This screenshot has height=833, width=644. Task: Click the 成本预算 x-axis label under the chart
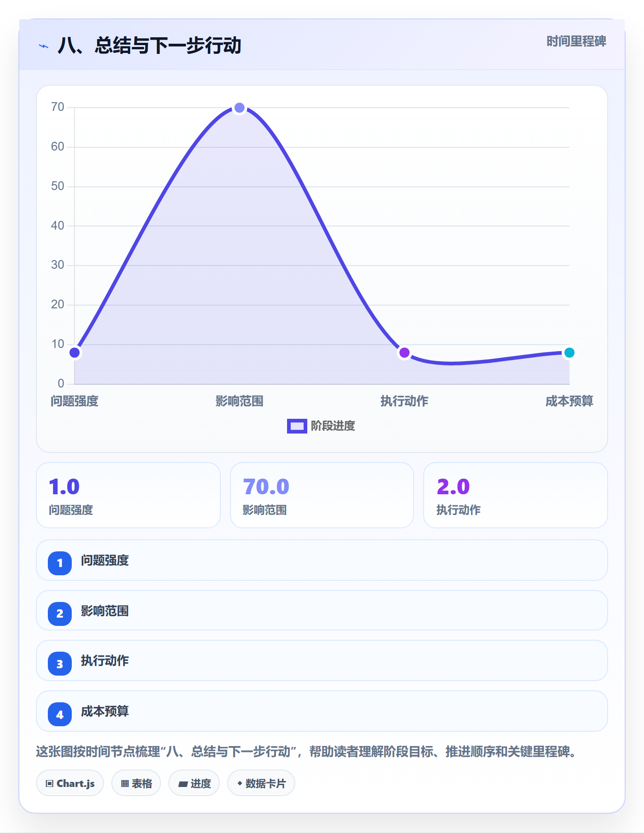point(569,401)
